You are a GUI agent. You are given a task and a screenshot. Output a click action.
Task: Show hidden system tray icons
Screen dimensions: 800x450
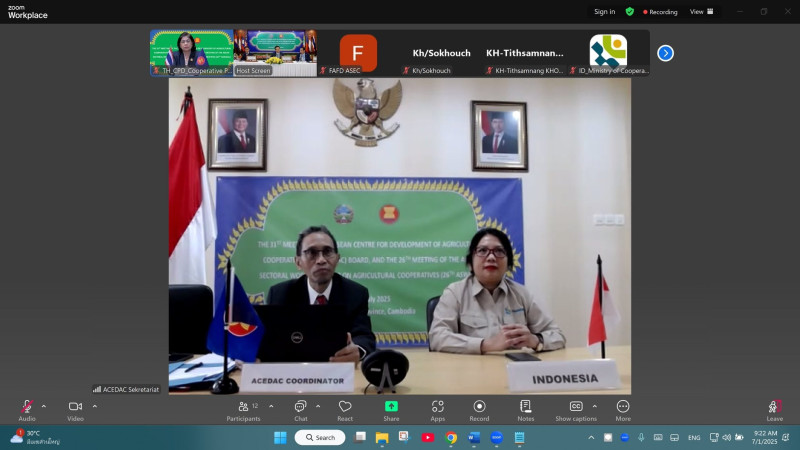(591, 438)
